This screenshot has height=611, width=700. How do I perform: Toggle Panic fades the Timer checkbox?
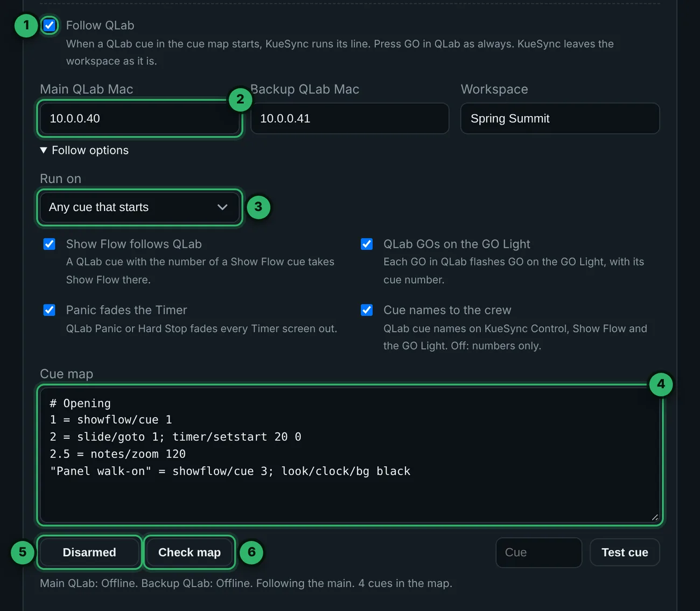[50, 310]
